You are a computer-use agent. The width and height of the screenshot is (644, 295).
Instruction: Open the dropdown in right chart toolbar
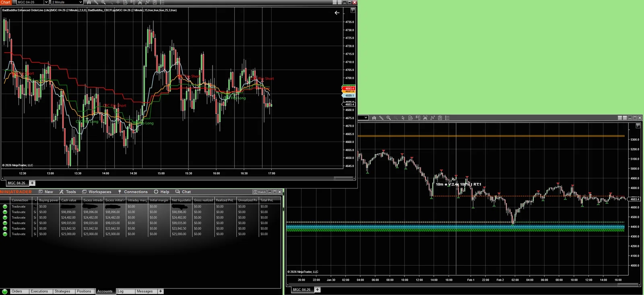(366, 118)
